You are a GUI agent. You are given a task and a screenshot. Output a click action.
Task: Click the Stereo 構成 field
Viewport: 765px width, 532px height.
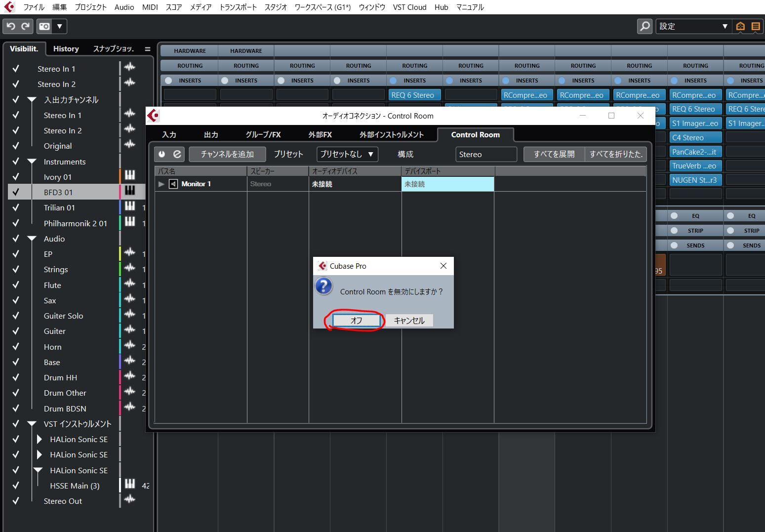tap(486, 154)
